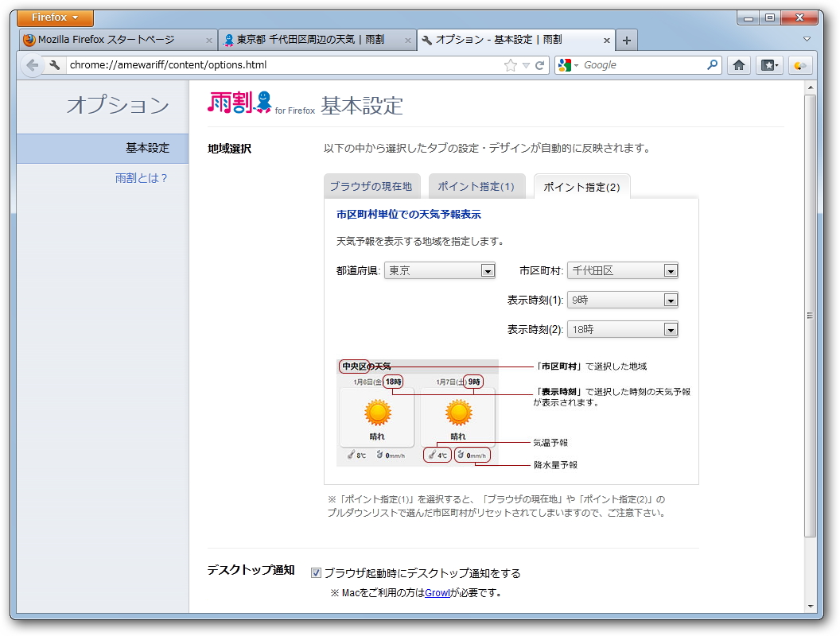Open the Firefox home page icon
Viewport: 840px width, 636px height.
click(738, 65)
